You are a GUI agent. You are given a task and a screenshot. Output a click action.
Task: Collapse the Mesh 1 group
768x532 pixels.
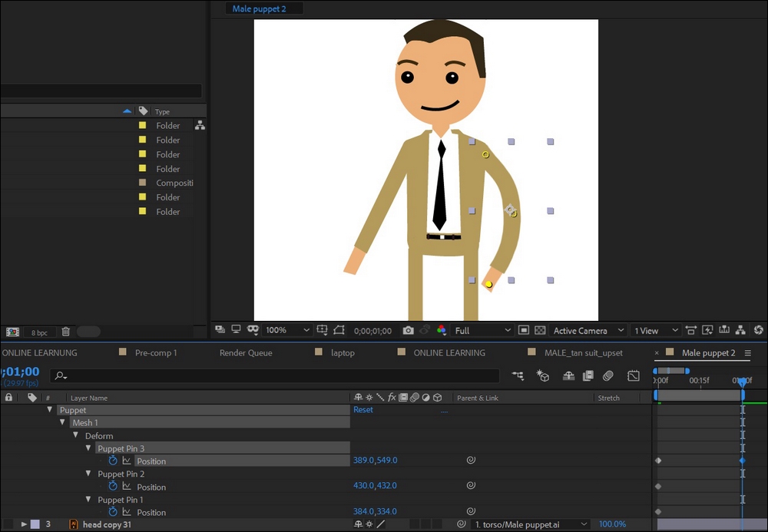(62, 422)
